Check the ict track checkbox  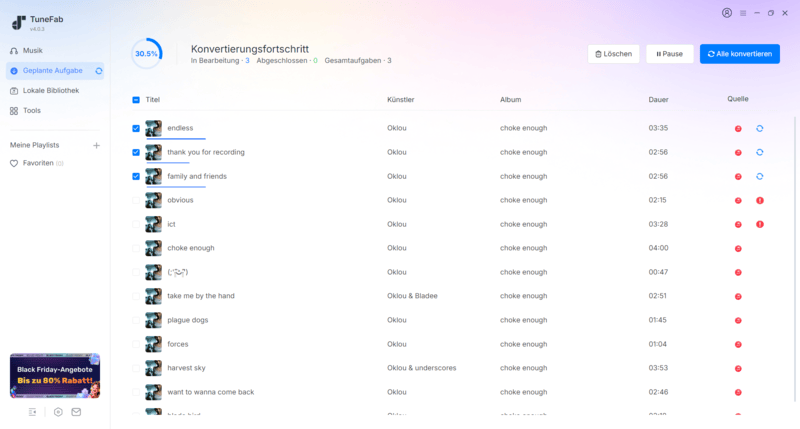136,224
